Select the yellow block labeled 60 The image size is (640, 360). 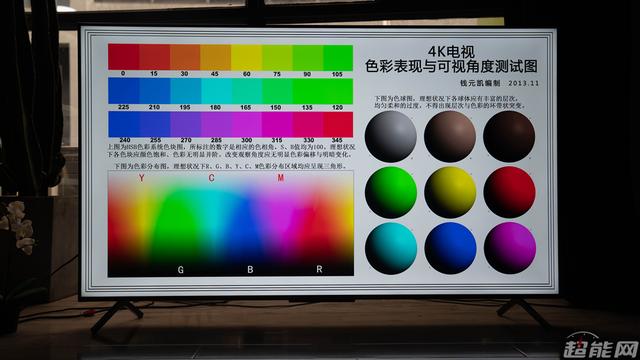pos(246,58)
